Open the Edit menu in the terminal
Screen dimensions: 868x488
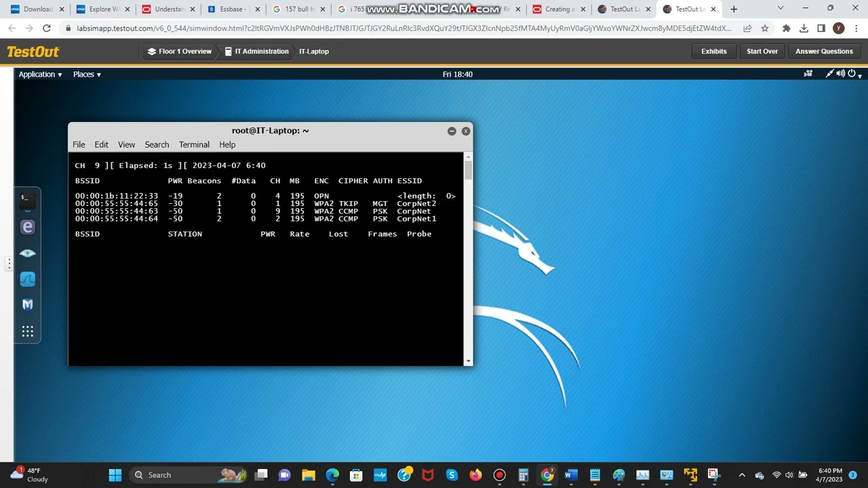click(x=101, y=144)
